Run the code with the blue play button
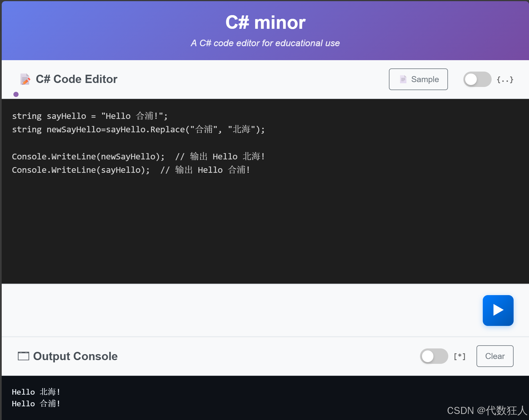This screenshot has height=420, width=529. [x=498, y=310]
